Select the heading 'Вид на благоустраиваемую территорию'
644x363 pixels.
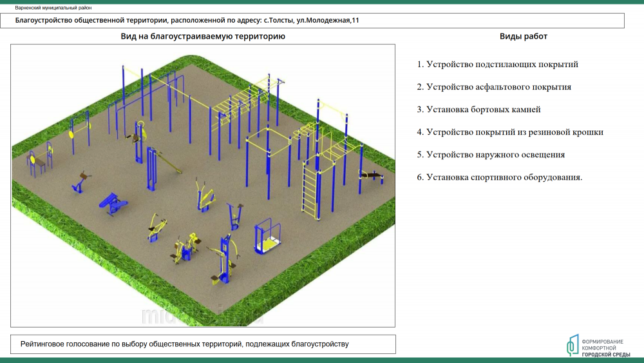pos(203,37)
